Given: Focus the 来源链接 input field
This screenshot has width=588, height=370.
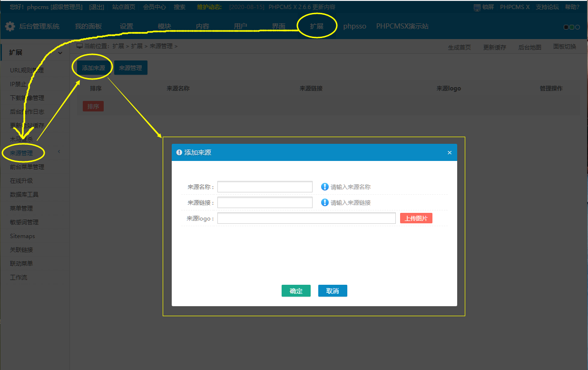Looking at the screenshot, I should click(265, 202).
